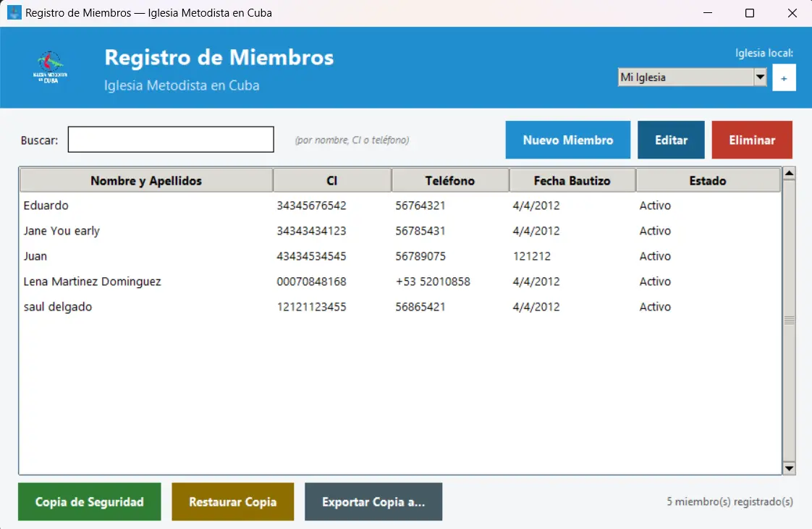Click the Nuevo Miembro button
Screen dimensions: 812x529
tap(567, 140)
